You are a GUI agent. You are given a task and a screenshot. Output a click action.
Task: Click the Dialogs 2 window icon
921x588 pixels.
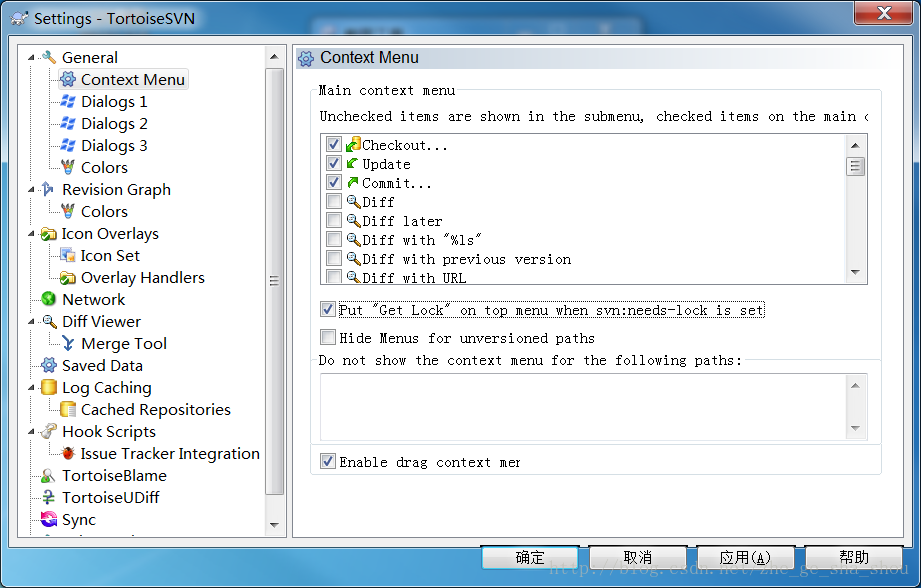(68, 123)
